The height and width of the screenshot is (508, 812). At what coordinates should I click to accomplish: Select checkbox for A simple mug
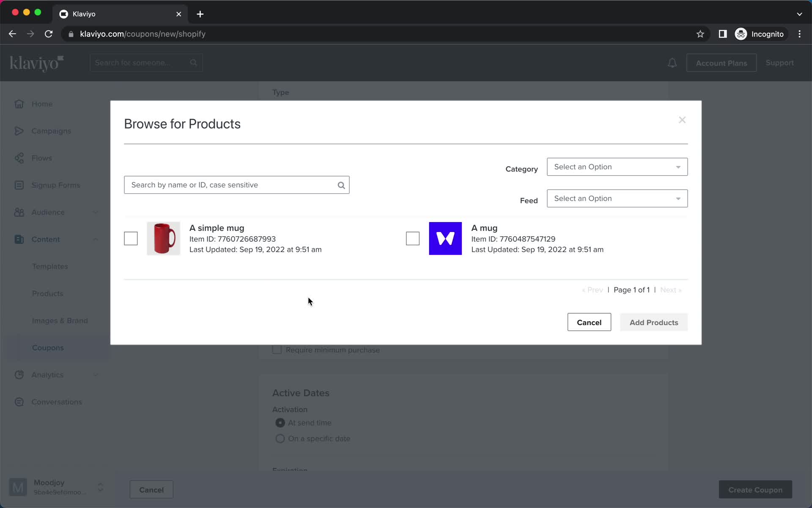(x=130, y=238)
